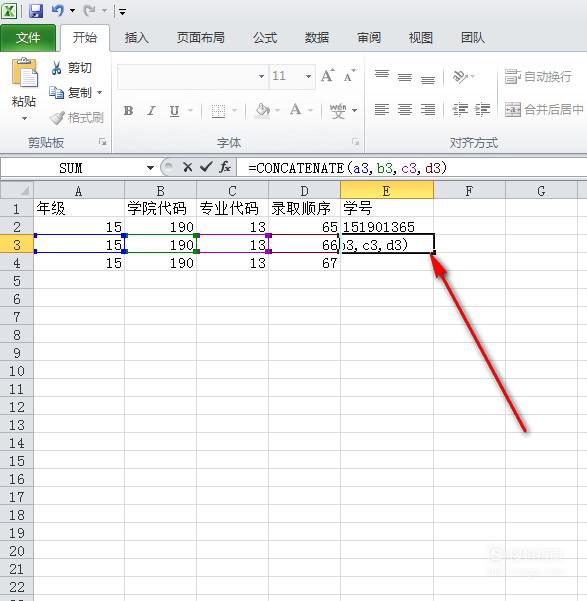Open the underline style dropdown arrow
Image resolution: width=587 pixels, height=601 pixels.
[x=191, y=111]
